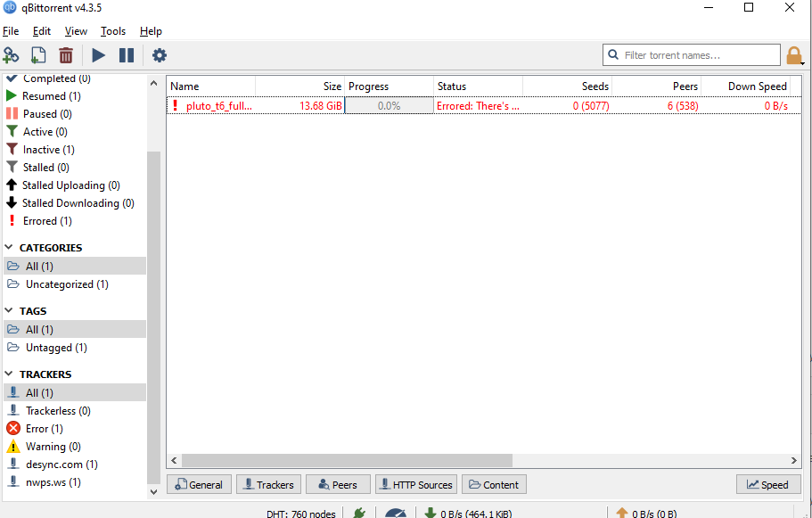The width and height of the screenshot is (812, 518).
Task: Collapse the TAGS section
Action: pos(9,310)
